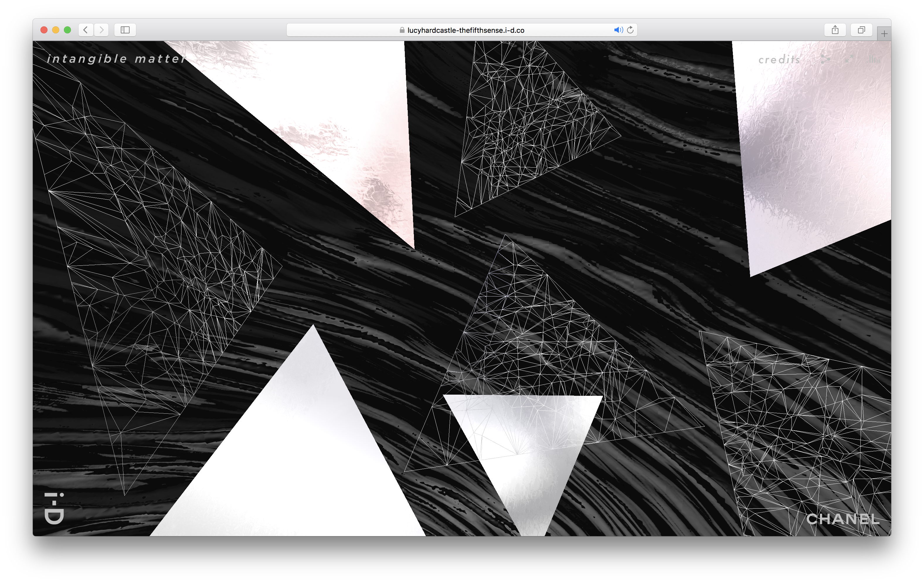The width and height of the screenshot is (924, 583).
Task: Click the CHANEL logo
Action: 843,519
